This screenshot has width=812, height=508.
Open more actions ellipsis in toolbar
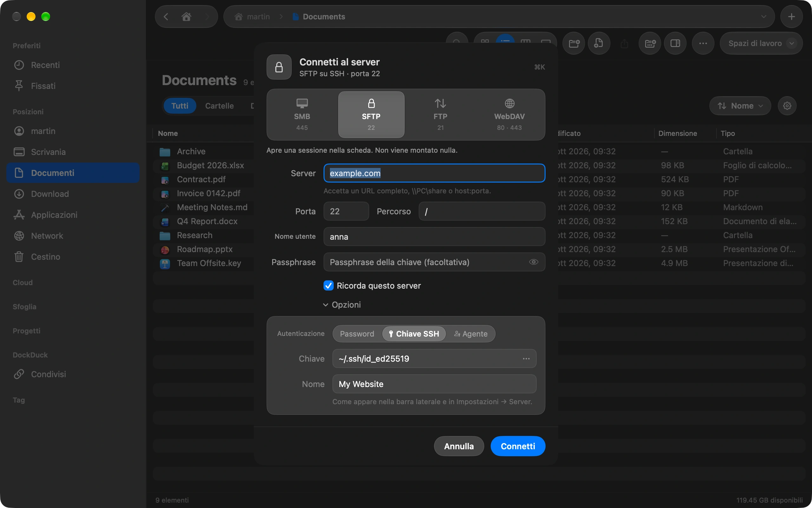click(703, 43)
